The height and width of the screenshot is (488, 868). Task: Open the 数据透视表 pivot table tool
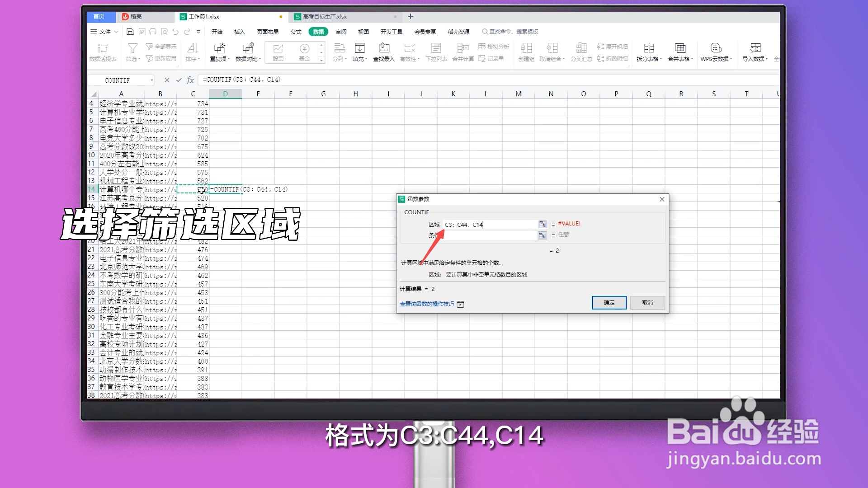pyautogui.click(x=103, y=52)
